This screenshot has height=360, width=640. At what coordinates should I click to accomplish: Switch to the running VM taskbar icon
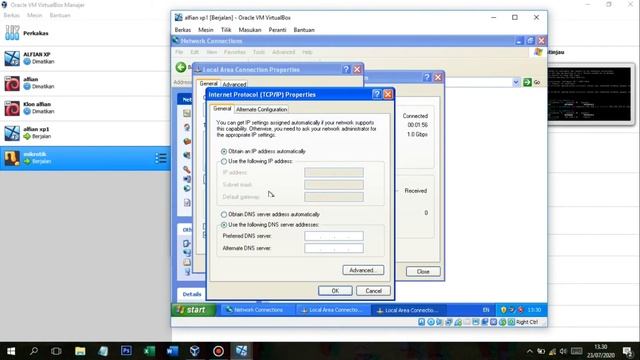tap(241, 351)
